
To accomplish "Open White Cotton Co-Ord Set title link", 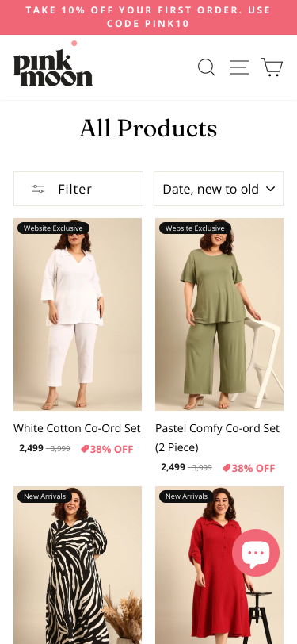I will [77, 428].
